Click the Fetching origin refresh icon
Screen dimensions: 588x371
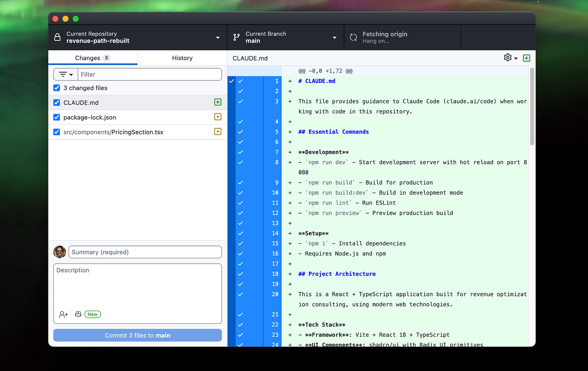(x=353, y=37)
